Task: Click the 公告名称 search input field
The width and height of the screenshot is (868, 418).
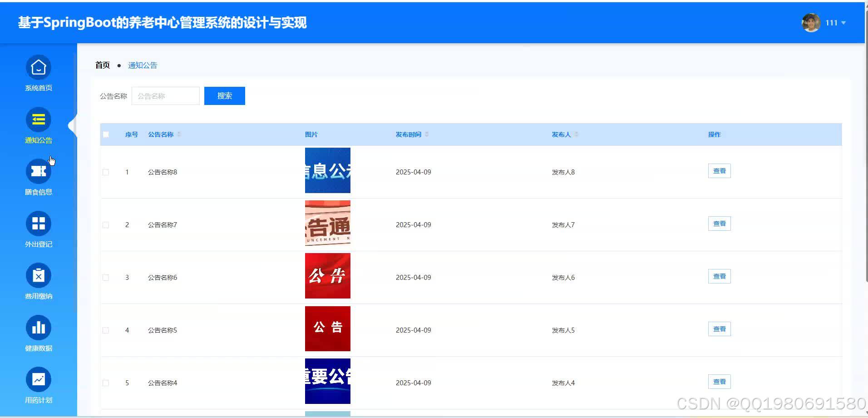Action: [x=165, y=95]
